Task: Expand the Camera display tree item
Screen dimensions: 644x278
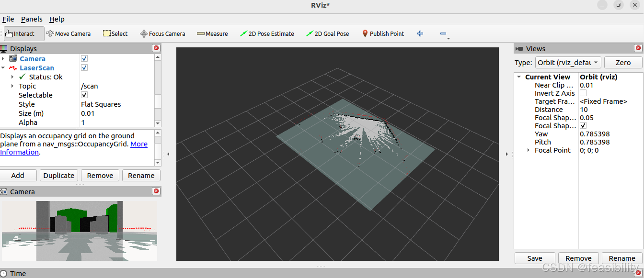Action: (3, 58)
